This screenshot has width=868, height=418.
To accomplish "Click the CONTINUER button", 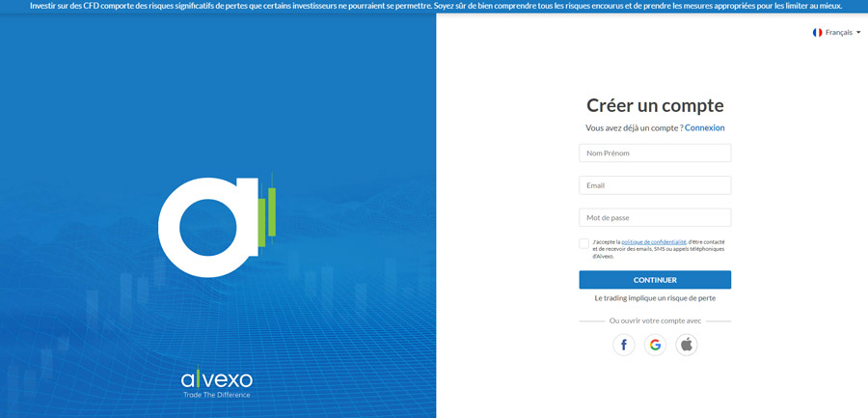I will (x=655, y=280).
